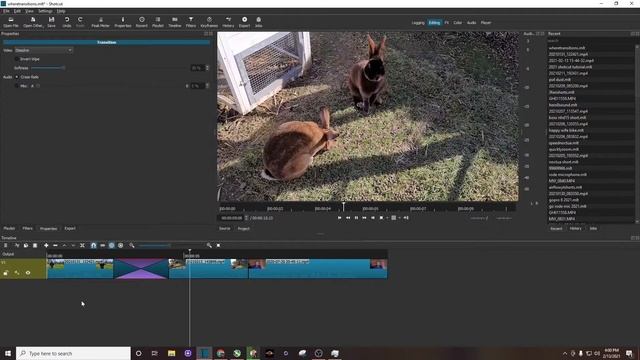The width and height of the screenshot is (640, 360).
Task: Toggle scrub while dragging button
Action: click(102, 245)
